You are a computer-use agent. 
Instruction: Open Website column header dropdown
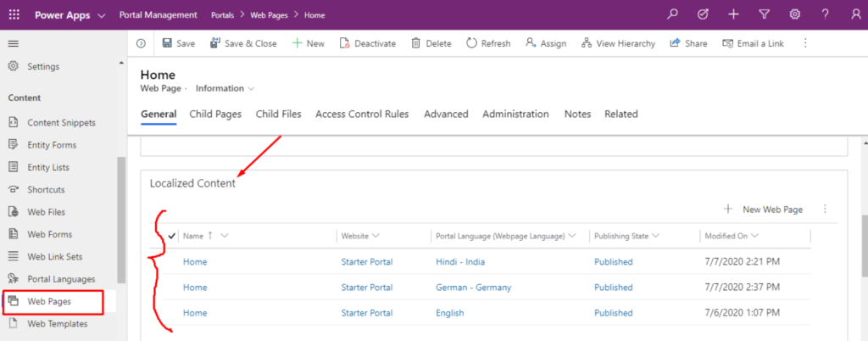pos(376,236)
